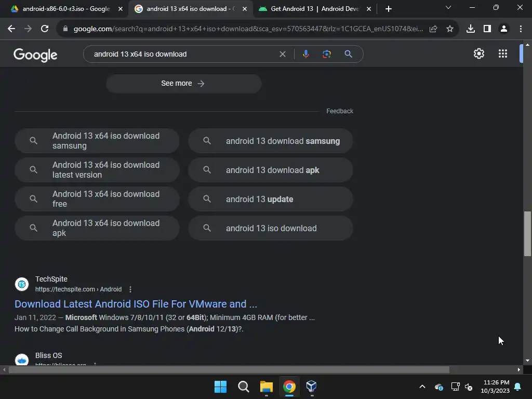Open the Google apps grid

pyautogui.click(x=503, y=54)
